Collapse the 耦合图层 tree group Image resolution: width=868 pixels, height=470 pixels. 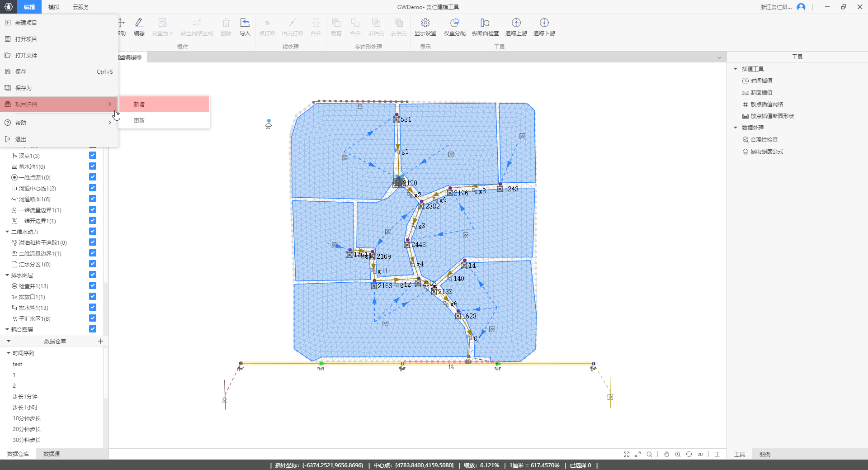(7, 329)
